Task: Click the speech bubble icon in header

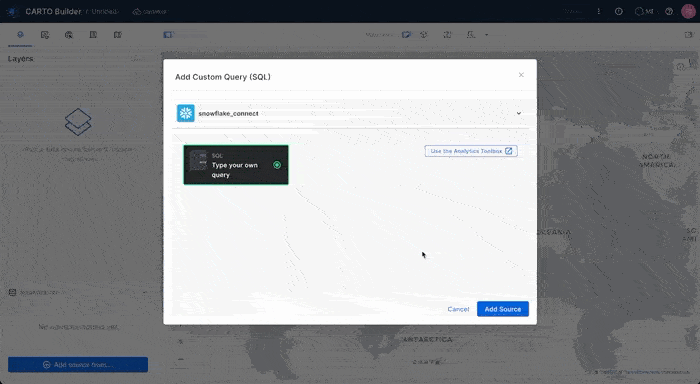Action: coord(639,12)
